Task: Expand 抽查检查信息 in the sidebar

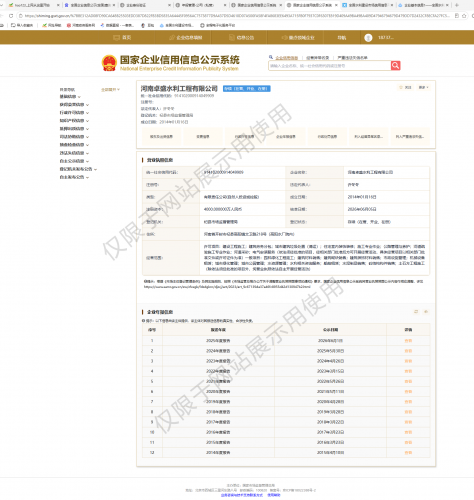Action: [x=74, y=145]
